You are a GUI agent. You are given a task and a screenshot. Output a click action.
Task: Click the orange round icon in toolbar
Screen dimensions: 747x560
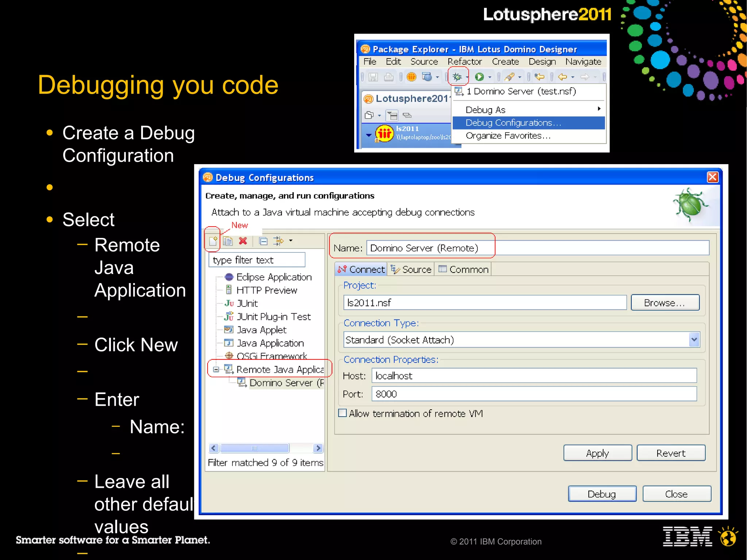pyautogui.click(x=411, y=77)
